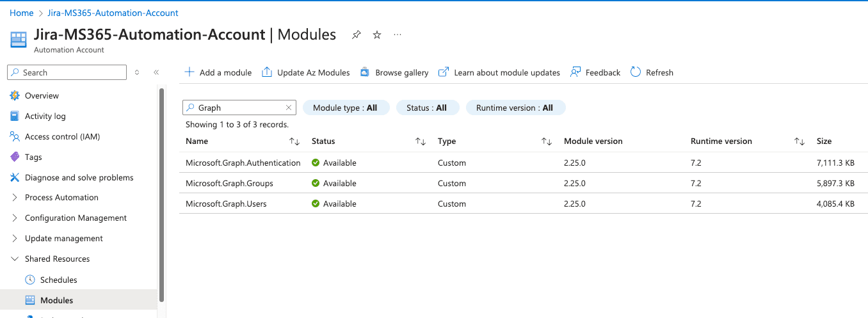
Task: Click the Graph module filter field
Action: click(239, 107)
